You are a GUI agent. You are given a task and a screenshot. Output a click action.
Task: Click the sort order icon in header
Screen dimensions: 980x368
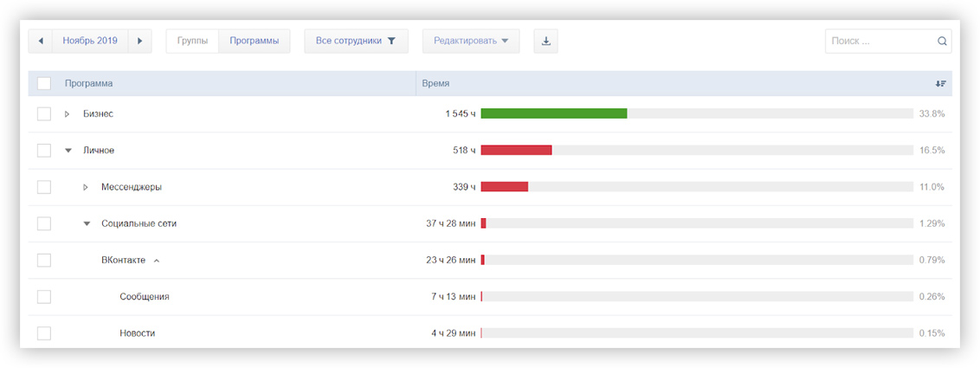click(940, 83)
